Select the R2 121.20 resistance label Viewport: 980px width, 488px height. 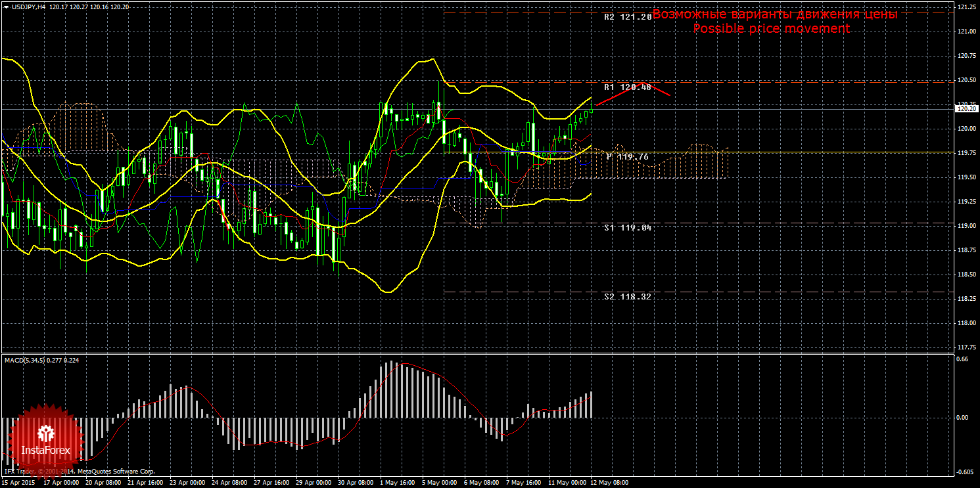[x=628, y=17]
